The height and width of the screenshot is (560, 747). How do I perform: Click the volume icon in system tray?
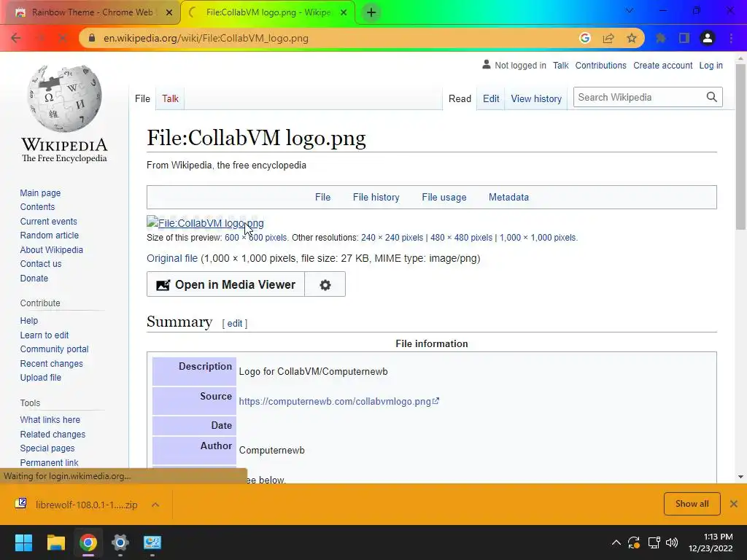(x=672, y=542)
